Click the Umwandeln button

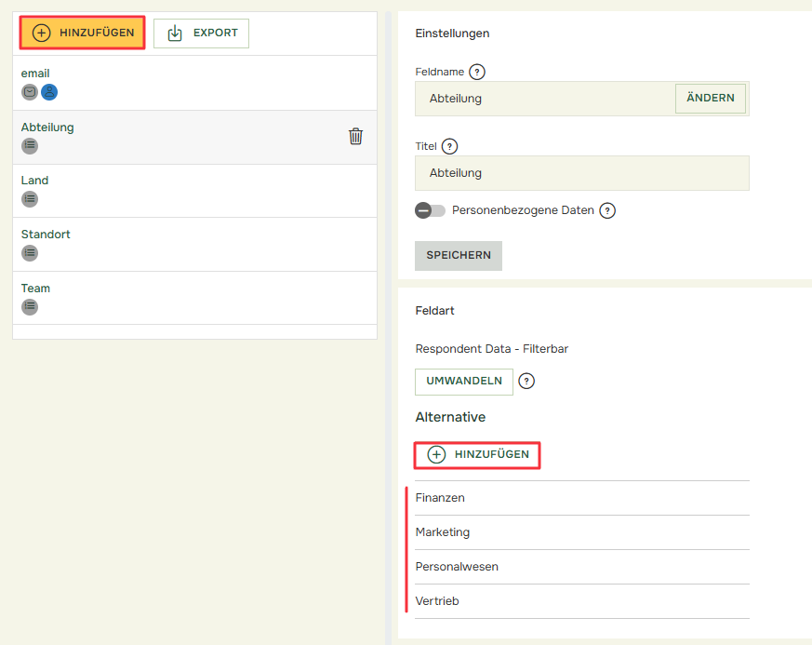(x=464, y=382)
